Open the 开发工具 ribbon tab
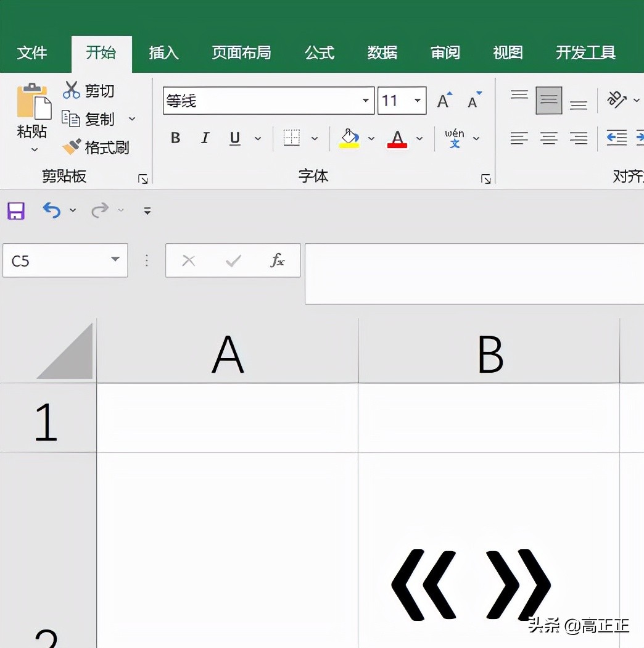The height and width of the screenshot is (648, 644). pos(585,53)
